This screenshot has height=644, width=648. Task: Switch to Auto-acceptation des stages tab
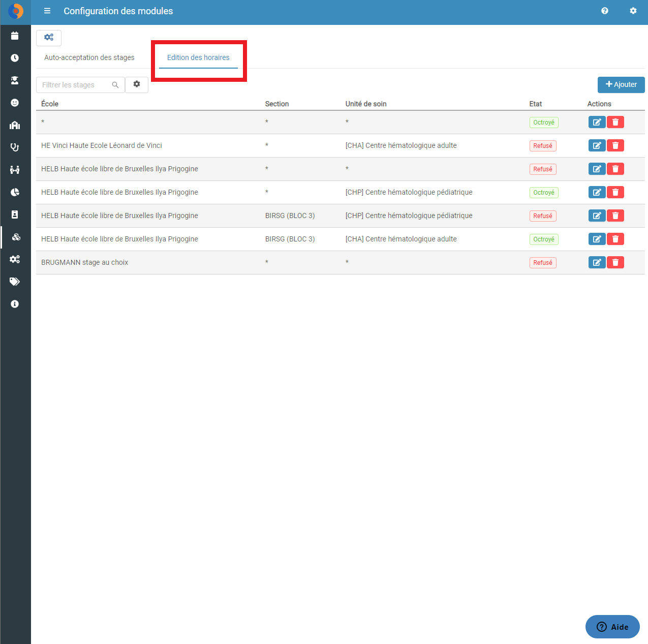(89, 57)
